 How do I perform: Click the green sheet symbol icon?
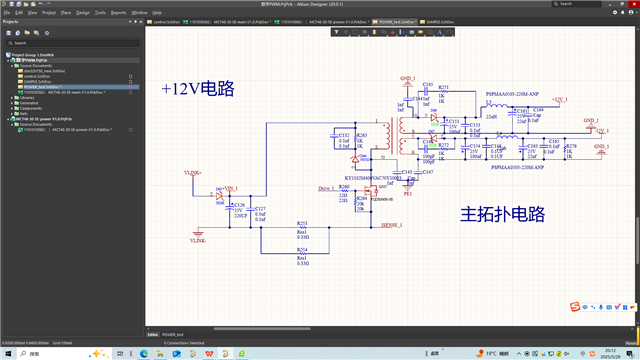click(x=411, y=32)
